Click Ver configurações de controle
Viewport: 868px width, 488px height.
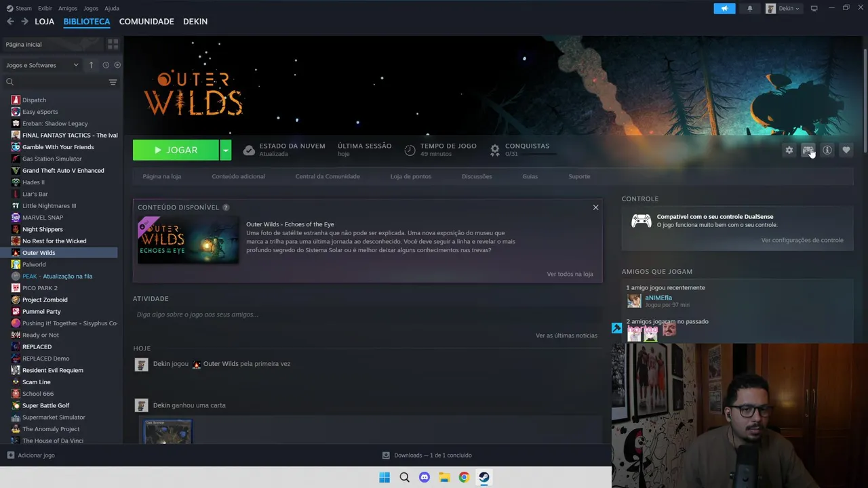tap(802, 240)
